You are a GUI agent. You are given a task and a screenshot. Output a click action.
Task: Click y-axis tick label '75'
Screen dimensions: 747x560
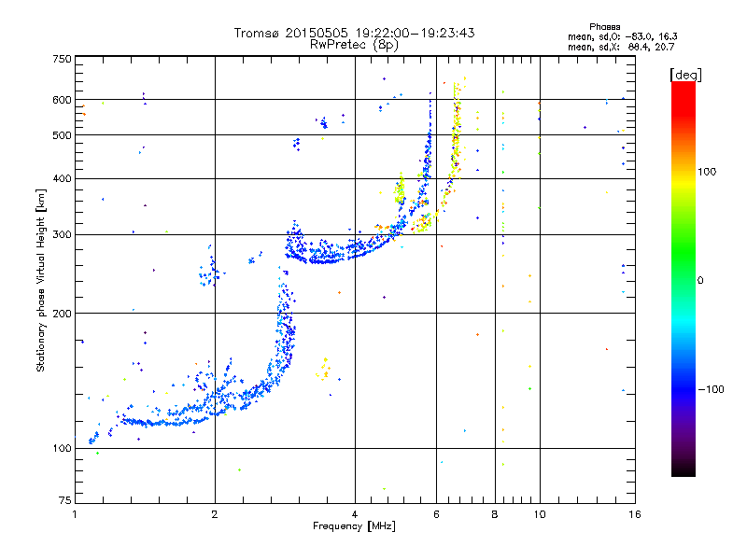[65, 500]
